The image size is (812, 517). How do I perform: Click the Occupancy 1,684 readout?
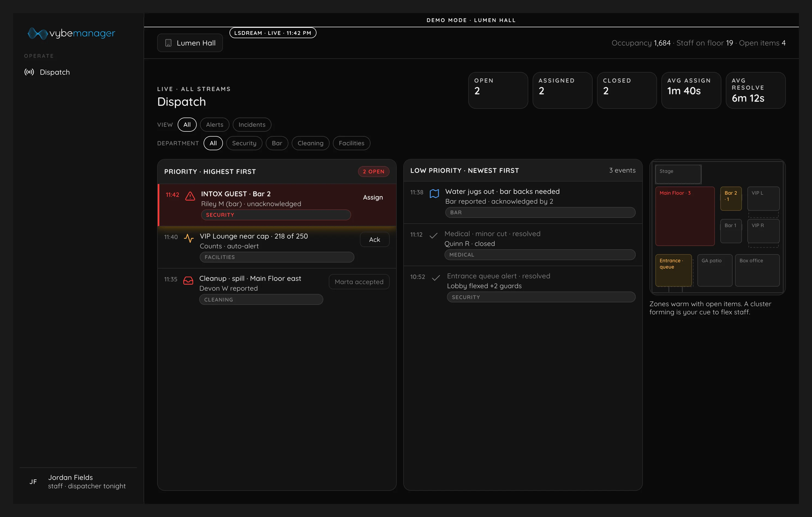point(641,43)
